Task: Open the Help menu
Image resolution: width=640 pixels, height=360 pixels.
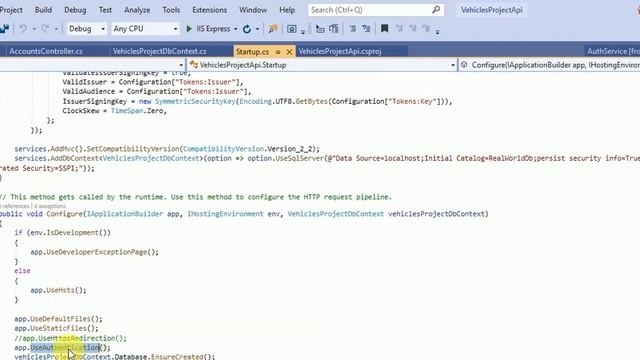Action: [287, 10]
